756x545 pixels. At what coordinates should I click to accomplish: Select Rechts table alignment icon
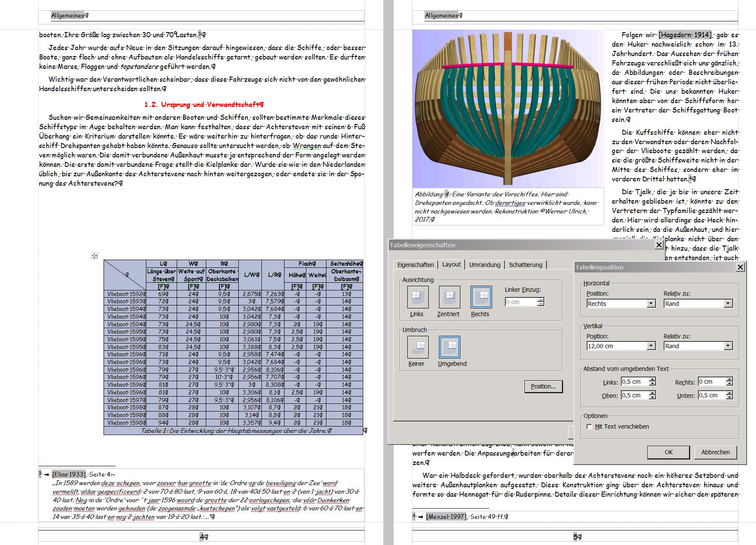(x=481, y=297)
